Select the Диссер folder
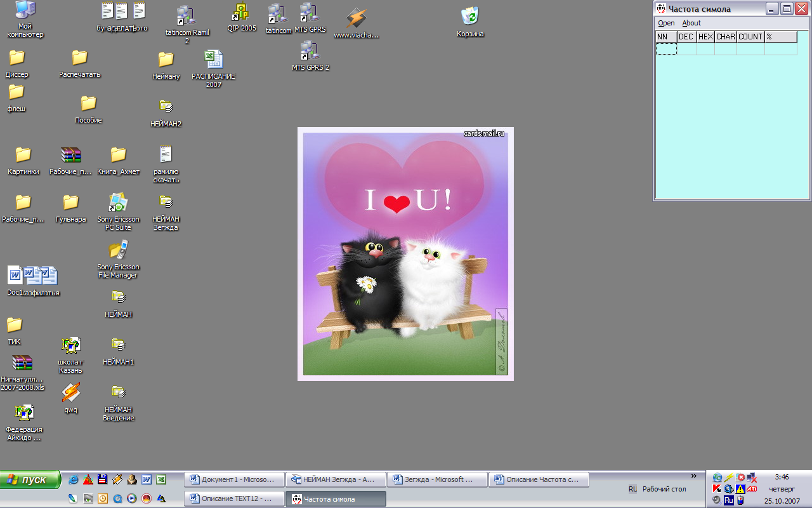The height and width of the screenshot is (508, 812). coord(17,63)
